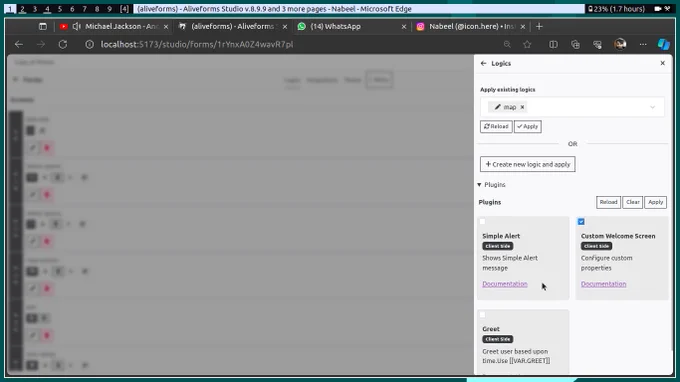Switch to Michael Jackson YouTube tab
This screenshot has height=382, width=680.
point(114,26)
